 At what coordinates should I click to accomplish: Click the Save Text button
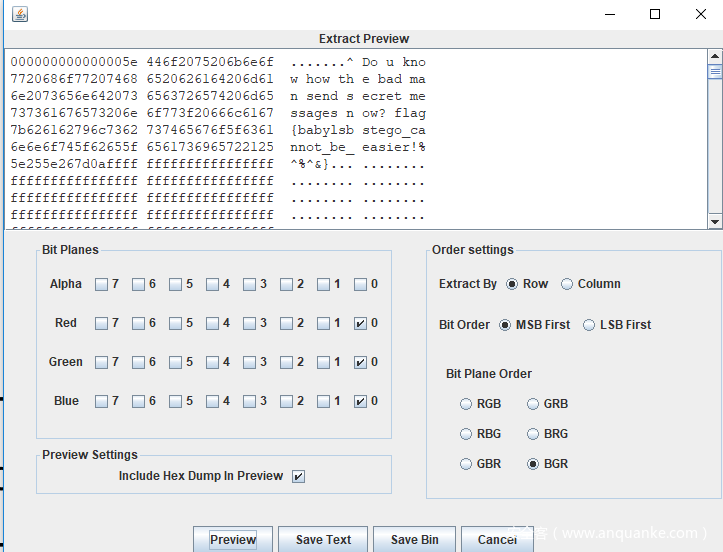[x=323, y=540]
